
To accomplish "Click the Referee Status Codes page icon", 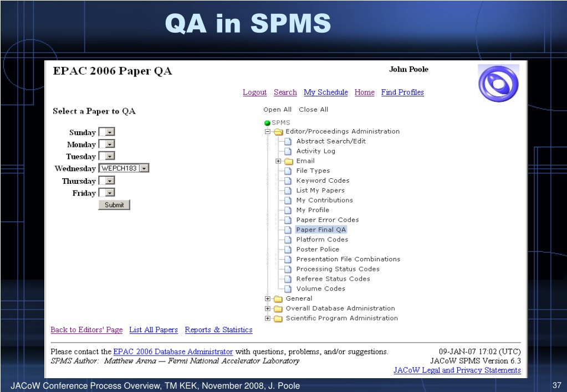I will pyautogui.click(x=288, y=279).
